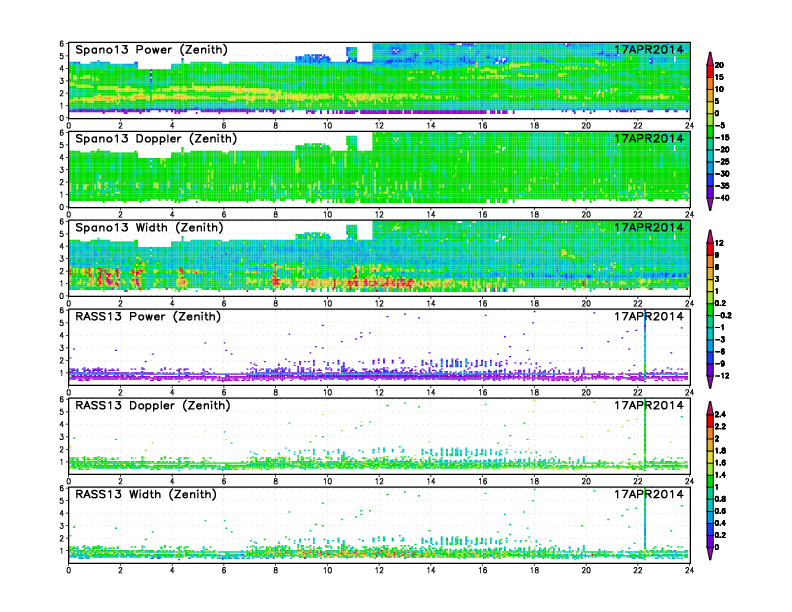Pick the purple segment above -12 on middle colorbar
This screenshot has width=792, height=612.
[x=710, y=370]
